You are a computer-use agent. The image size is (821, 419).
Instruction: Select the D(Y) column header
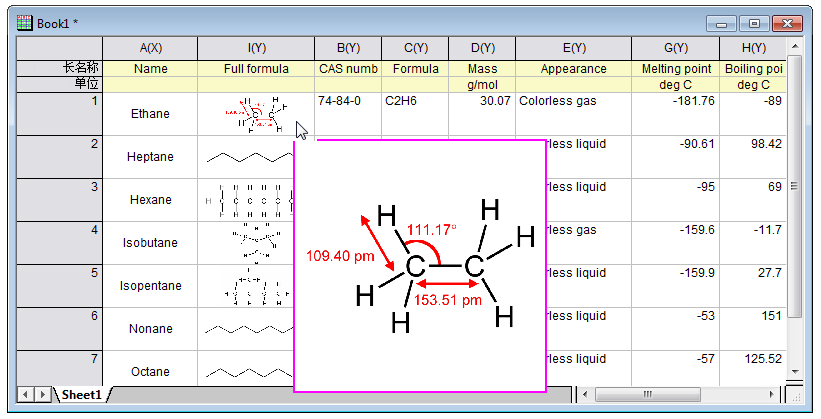click(x=482, y=48)
